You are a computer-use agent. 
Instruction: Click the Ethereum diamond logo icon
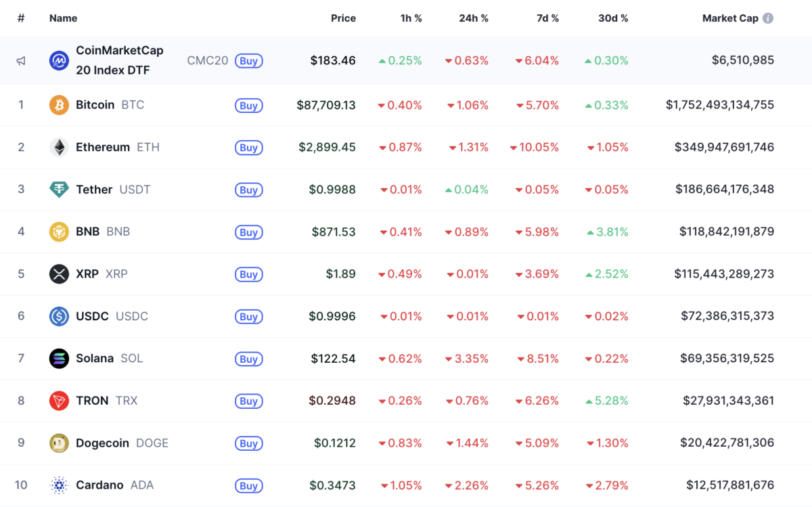(59, 148)
